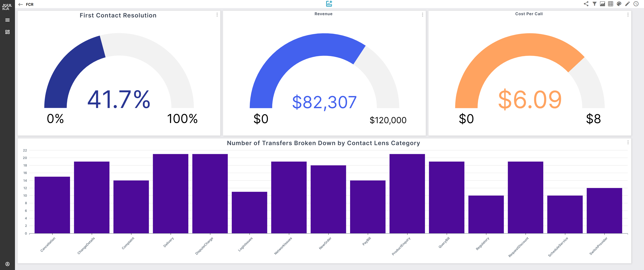The height and width of the screenshot is (270, 644).
Task: Click the ScheduleService bar
Action: [x=565, y=214]
